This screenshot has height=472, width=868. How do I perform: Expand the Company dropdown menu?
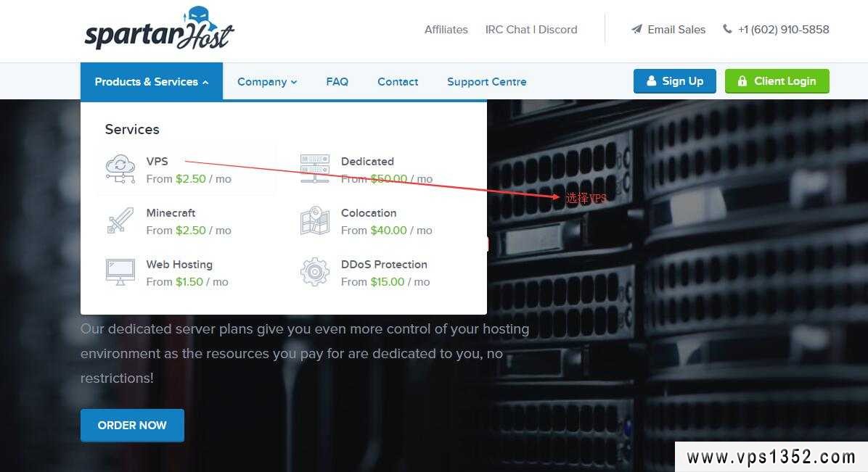267,81
